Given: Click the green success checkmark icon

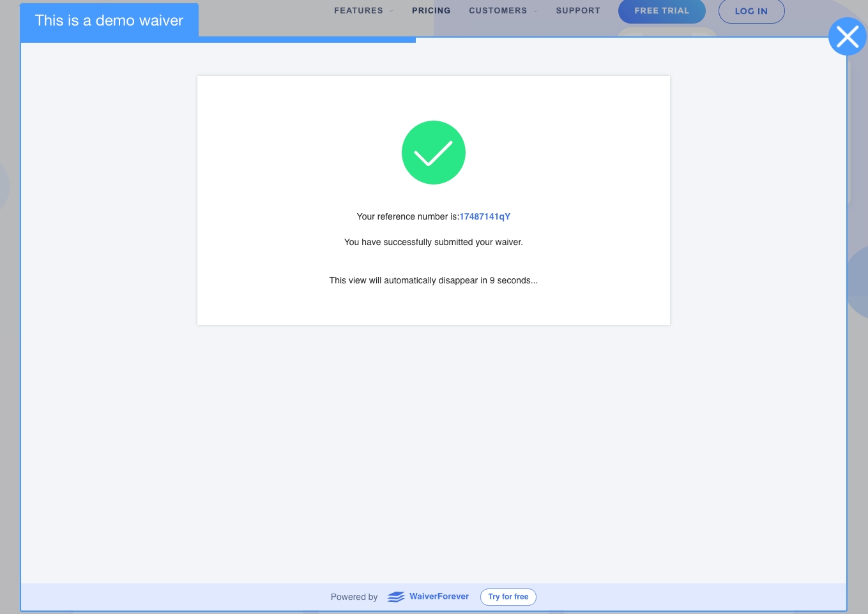Looking at the screenshot, I should click(x=433, y=153).
